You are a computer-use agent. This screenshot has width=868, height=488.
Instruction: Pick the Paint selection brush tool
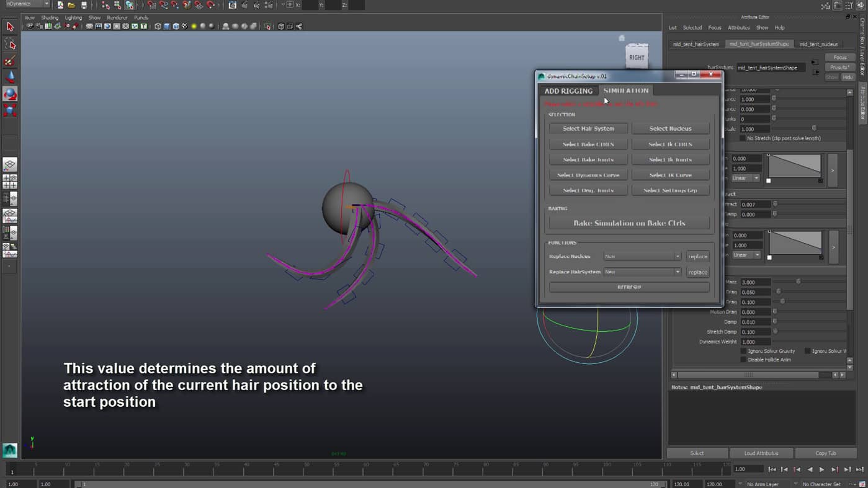click(10, 61)
